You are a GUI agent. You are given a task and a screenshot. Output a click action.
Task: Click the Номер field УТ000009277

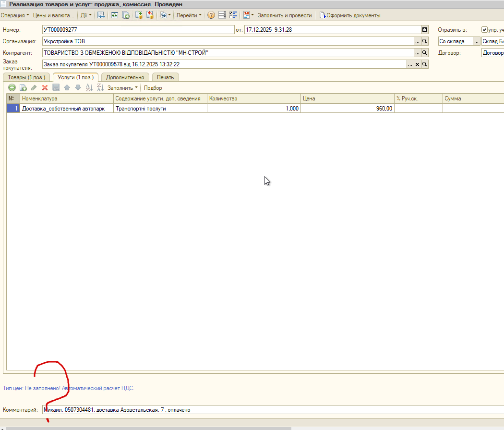[138, 30]
